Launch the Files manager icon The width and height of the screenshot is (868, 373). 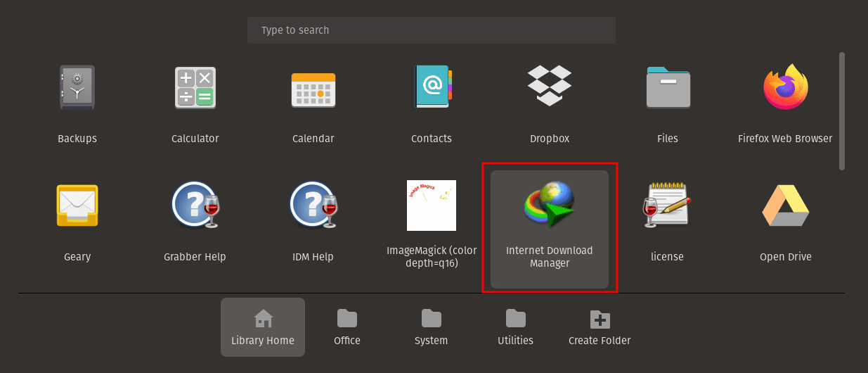pyautogui.click(x=668, y=87)
